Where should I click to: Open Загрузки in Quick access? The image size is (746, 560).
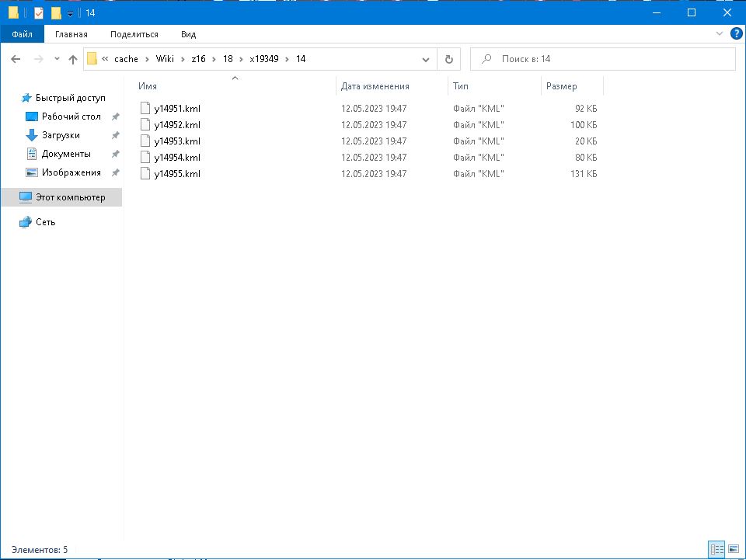(61, 135)
